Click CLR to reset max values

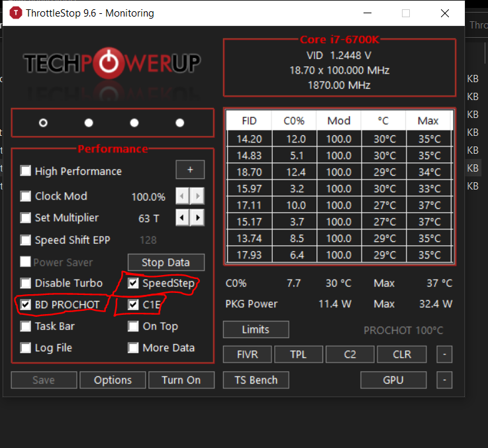tap(402, 355)
